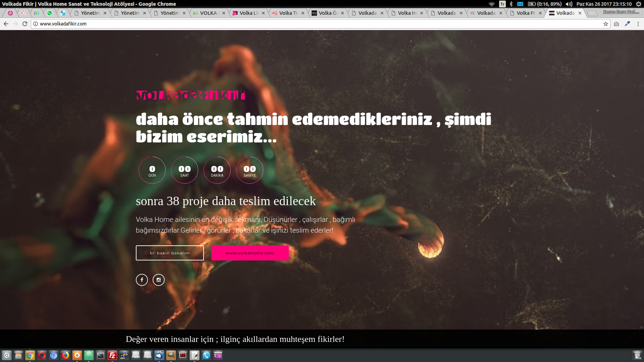This screenshot has width=644, height=362.
Task: Open GIMP from the dock
Action: pos(171,355)
